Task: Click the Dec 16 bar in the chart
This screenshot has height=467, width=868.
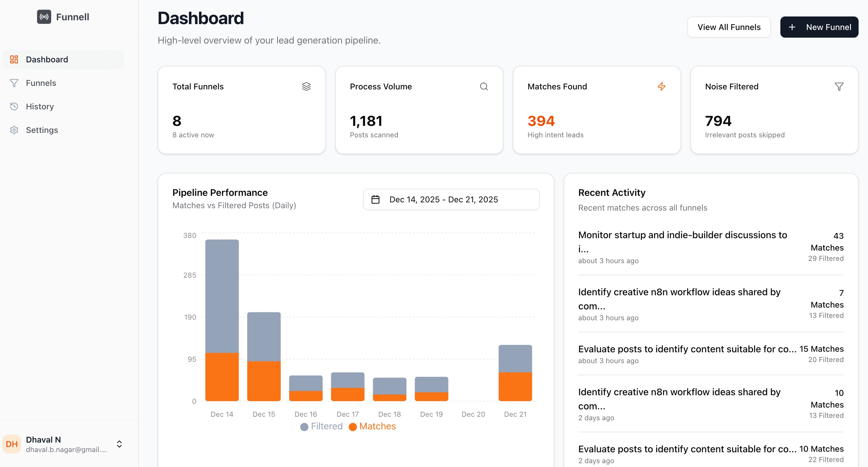Action: [x=306, y=388]
